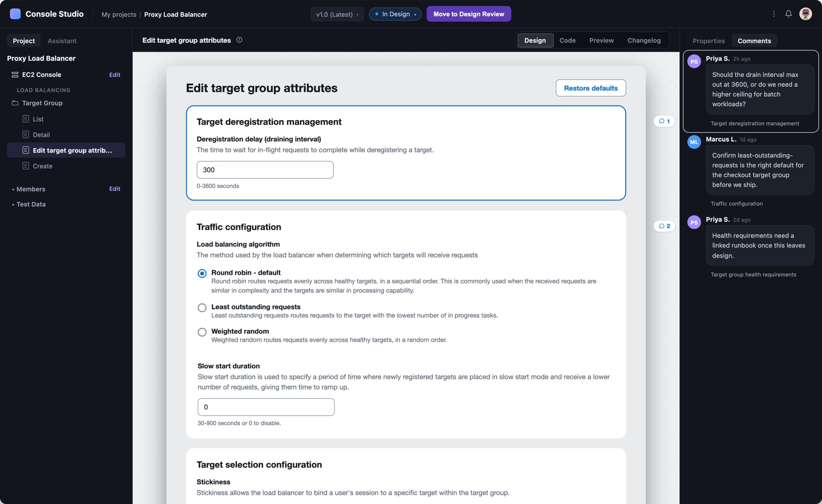Click the List page icon
Viewport: 822px width, 504px height.
(x=26, y=119)
